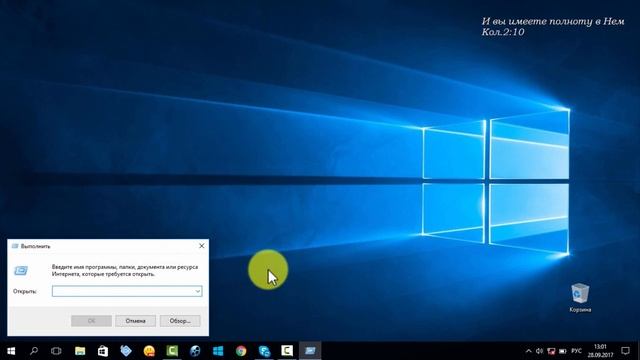
Task: Open the blue tag taskbar app
Action: 126,351
